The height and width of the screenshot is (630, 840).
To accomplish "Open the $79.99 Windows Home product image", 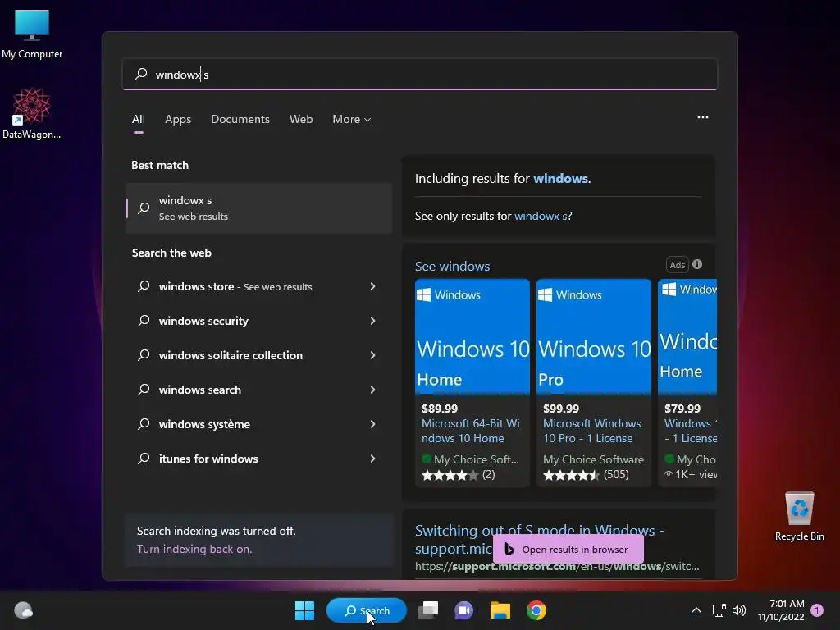I will [x=687, y=337].
